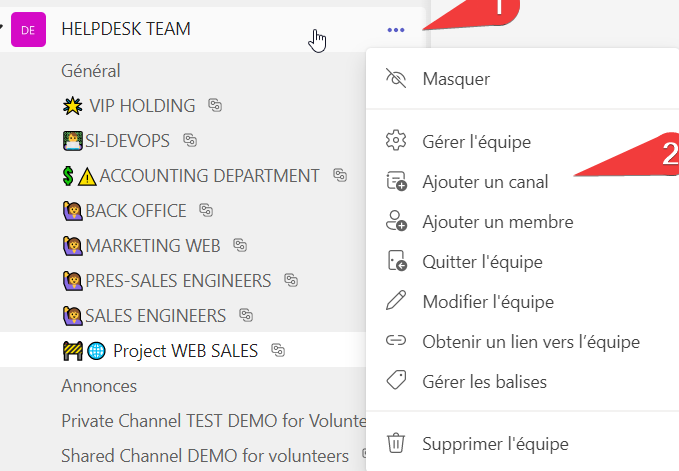Click the tag icon for Gérer les balises
Viewport: 679px width, 471px height.
(396, 381)
